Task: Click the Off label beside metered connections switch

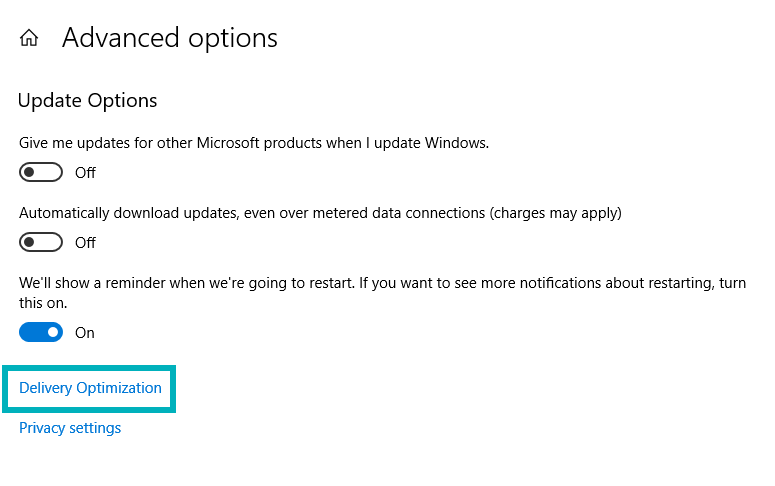Action: 85,243
